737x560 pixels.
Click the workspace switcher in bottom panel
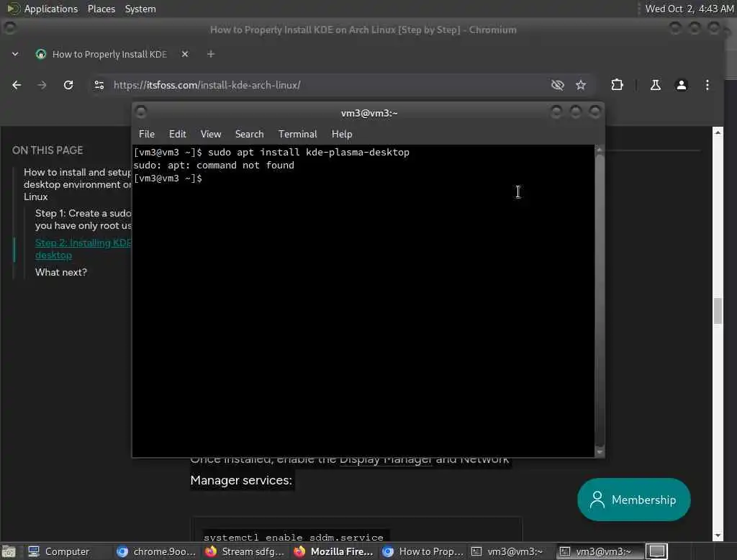click(656, 551)
